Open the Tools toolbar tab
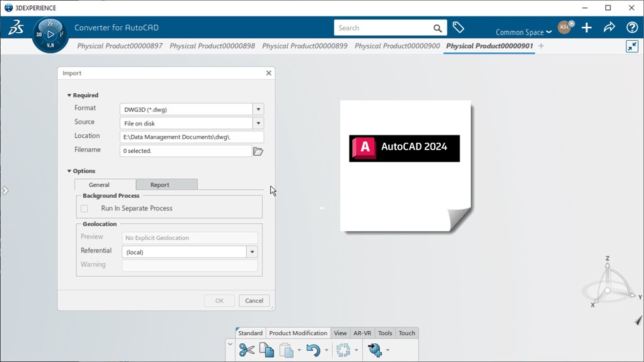The height and width of the screenshot is (362, 644). click(x=385, y=333)
